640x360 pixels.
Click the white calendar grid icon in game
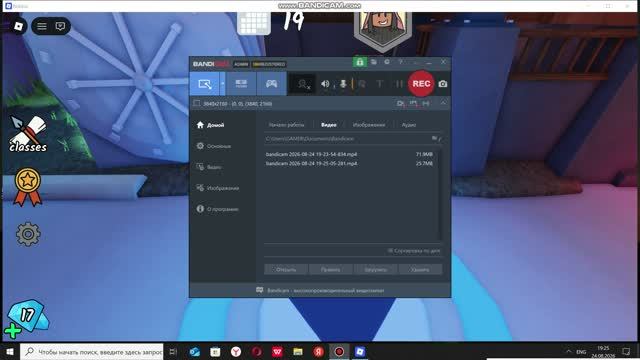(x=254, y=23)
